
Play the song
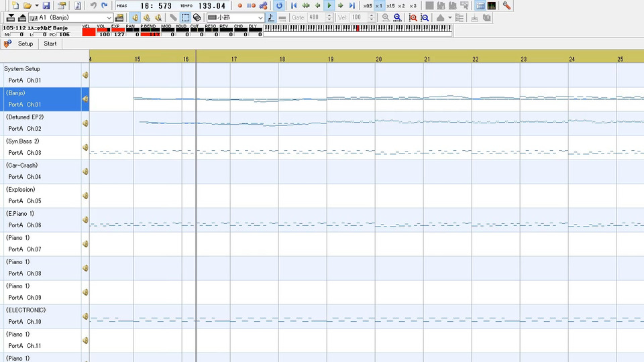(x=329, y=6)
